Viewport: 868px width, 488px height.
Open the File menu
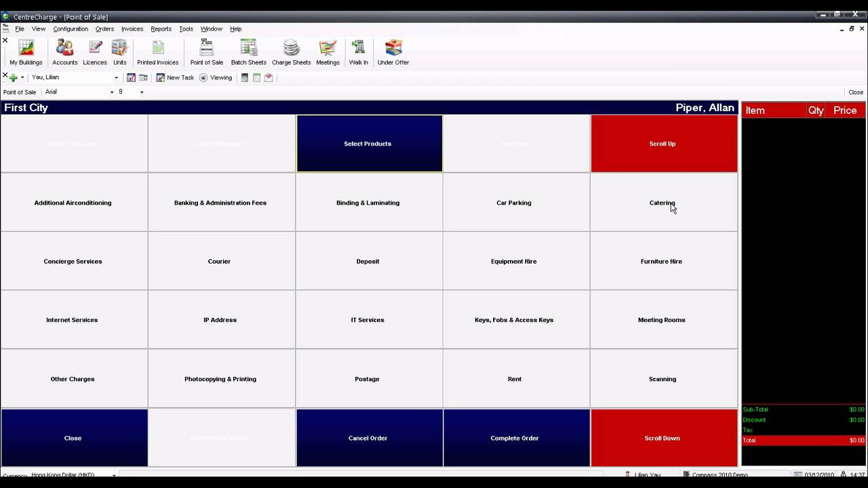(20, 29)
